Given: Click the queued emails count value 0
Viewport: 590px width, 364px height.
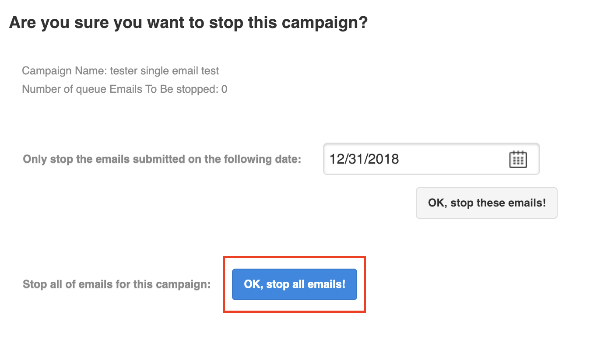Looking at the screenshot, I should pos(224,90).
